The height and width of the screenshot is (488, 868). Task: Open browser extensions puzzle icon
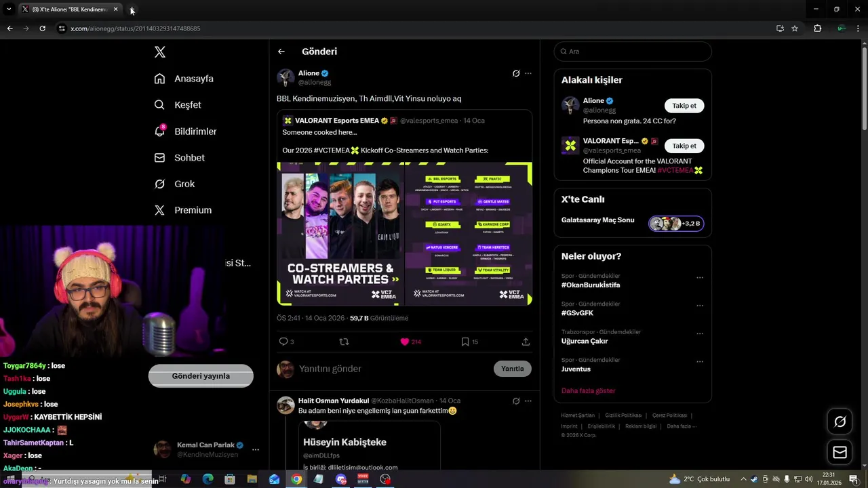[817, 28]
